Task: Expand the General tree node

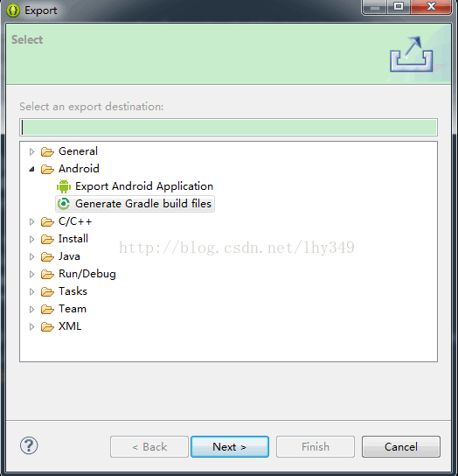Action: [x=31, y=151]
